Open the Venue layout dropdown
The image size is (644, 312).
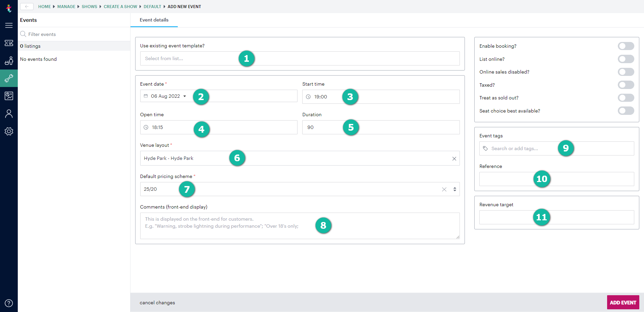pos(300,158)
